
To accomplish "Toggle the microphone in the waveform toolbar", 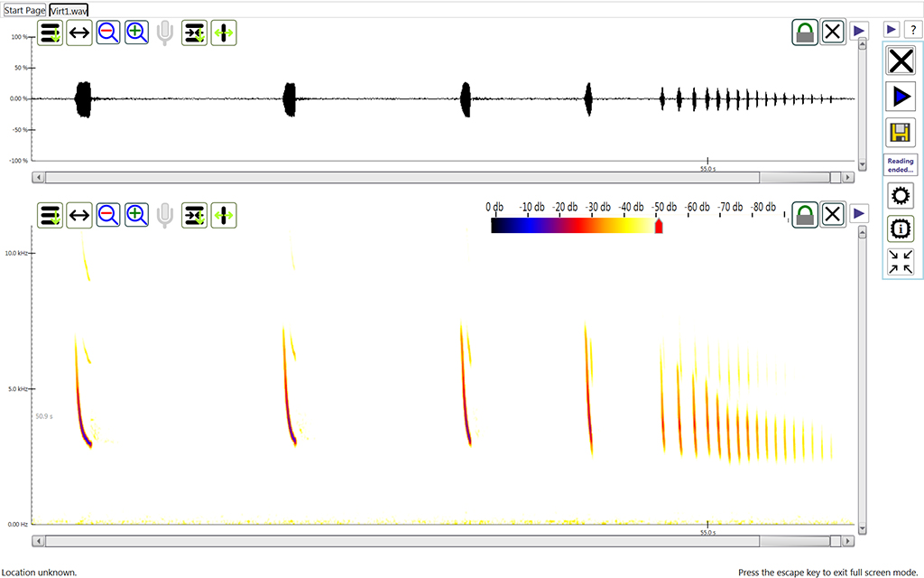I will (164, 33).
